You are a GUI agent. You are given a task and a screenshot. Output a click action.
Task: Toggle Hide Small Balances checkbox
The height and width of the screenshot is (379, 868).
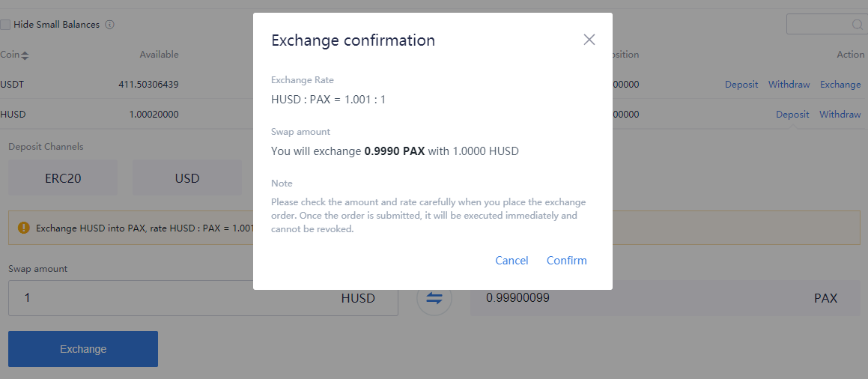[x=5, y=25]
